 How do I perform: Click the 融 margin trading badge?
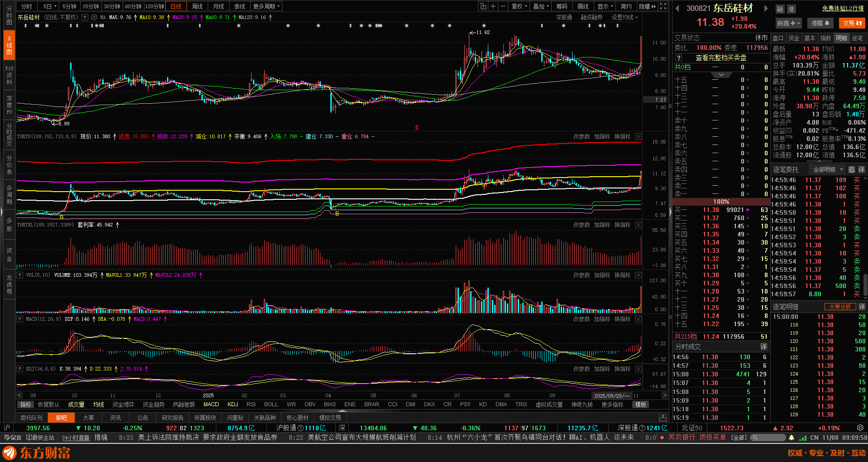point(780,9)
